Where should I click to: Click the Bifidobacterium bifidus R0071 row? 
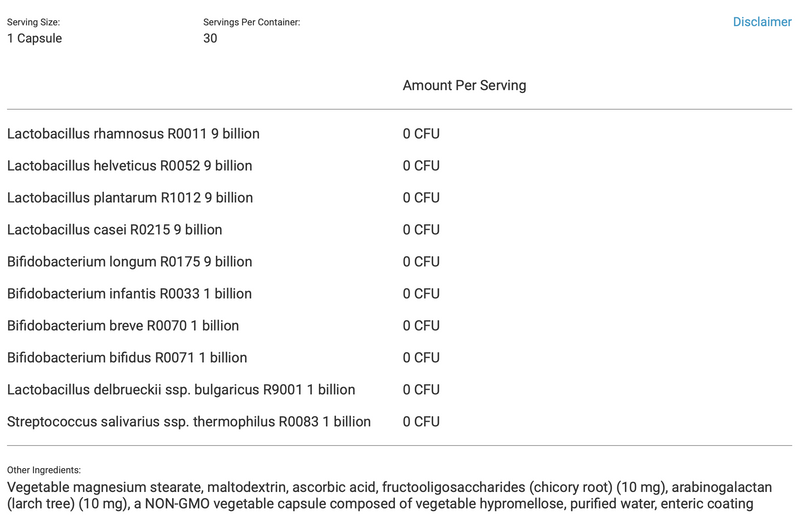click(127, 358)
